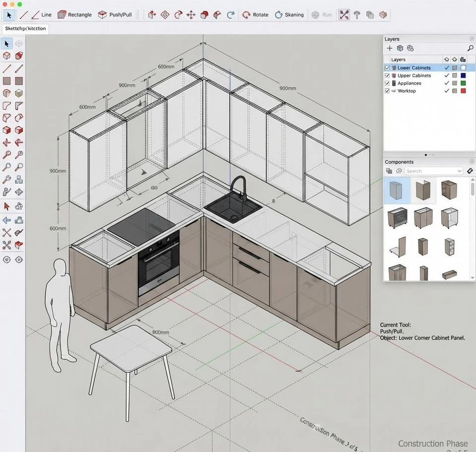This screenshot has width=476, height=452.
Task: Click the gray undo curved arrow icon
Action: 231,14
